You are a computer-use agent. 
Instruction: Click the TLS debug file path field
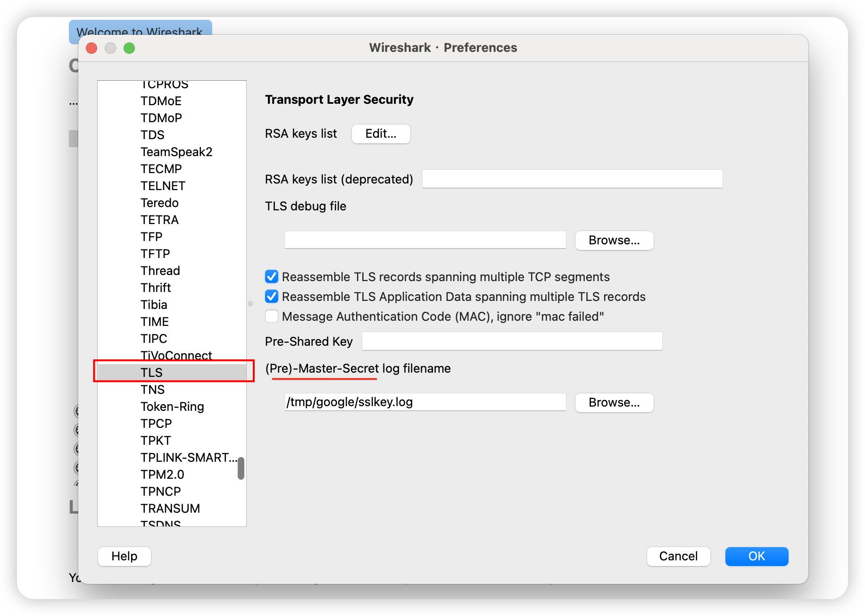click(425, 240)
